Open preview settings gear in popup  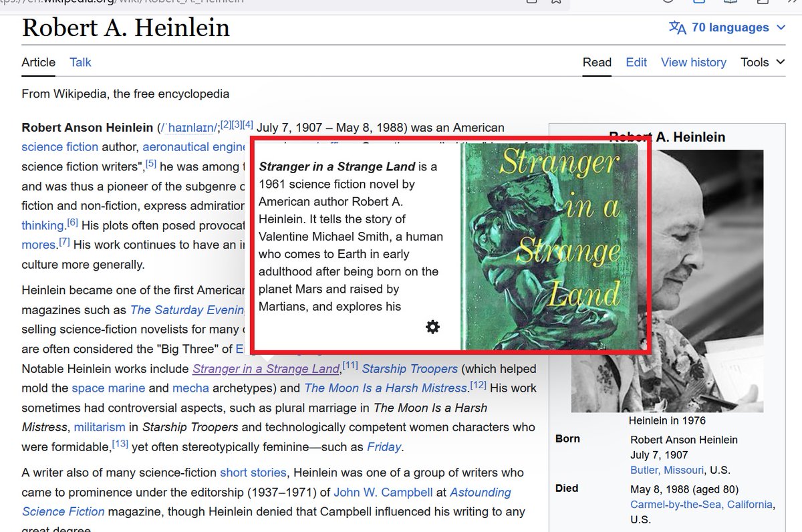click(x=432, y=327)
